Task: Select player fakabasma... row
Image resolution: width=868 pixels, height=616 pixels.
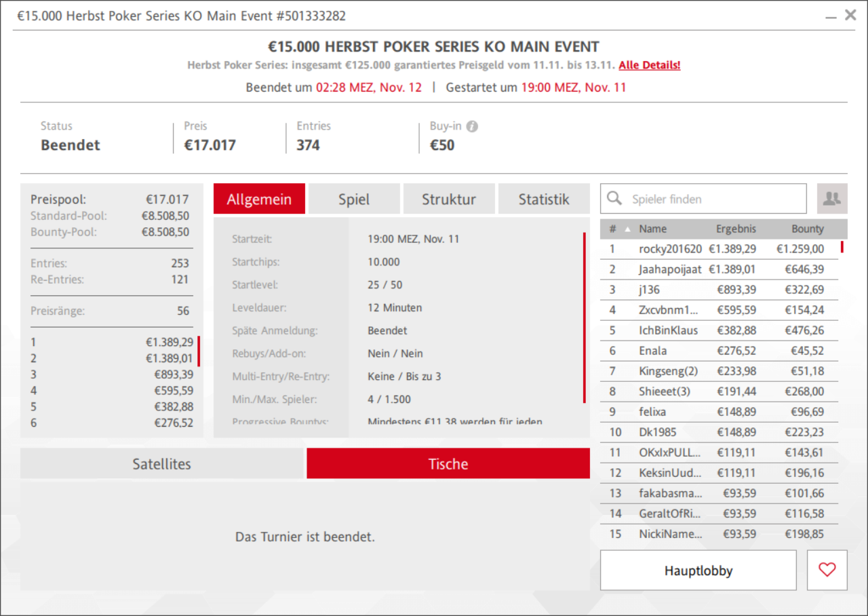Action: [x=719, y=493]
